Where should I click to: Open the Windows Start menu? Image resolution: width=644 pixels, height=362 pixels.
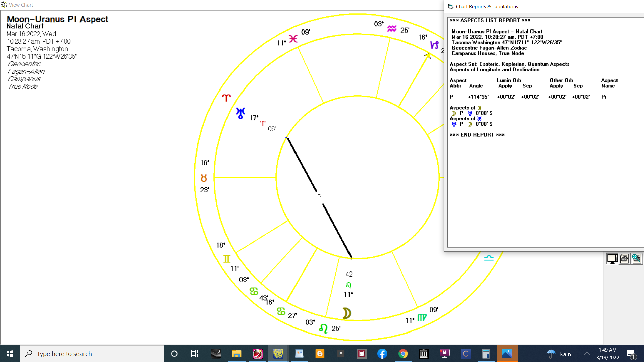click(x=10, y=354)
